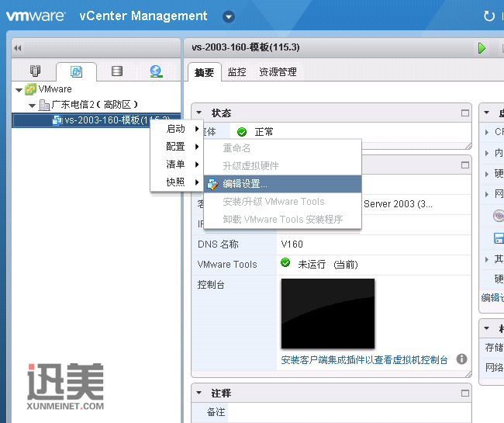504x423 pixels.
Task: Click 安装客户端集成插件以查看虚拟机控制台 link
Action: [364, 360]
